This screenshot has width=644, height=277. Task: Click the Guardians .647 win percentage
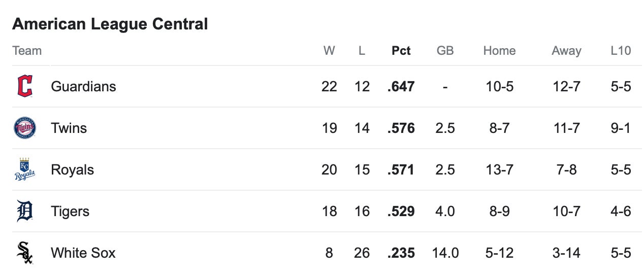tap(401, 86)
